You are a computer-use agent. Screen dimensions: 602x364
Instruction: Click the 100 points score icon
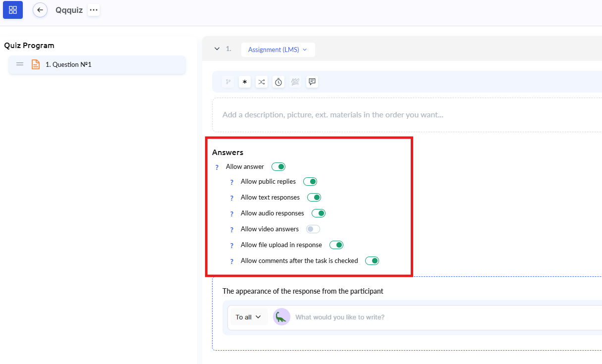point(295,82)
